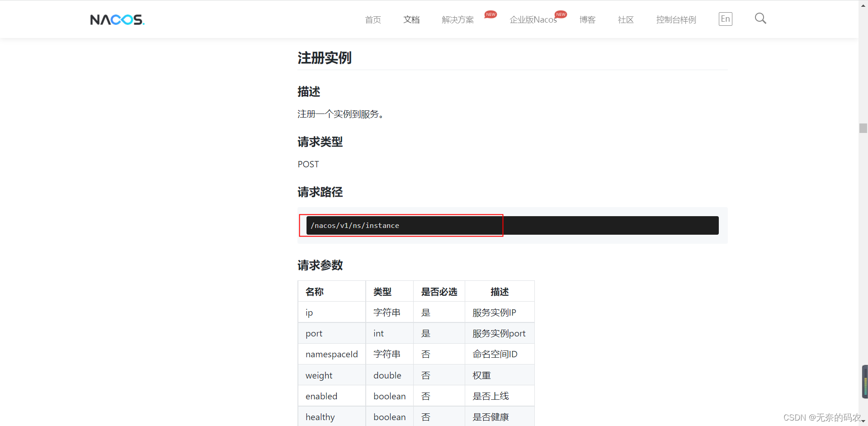Open the 首页 menu item
This screenshot has width=868, height=426.
pos(373,20)
